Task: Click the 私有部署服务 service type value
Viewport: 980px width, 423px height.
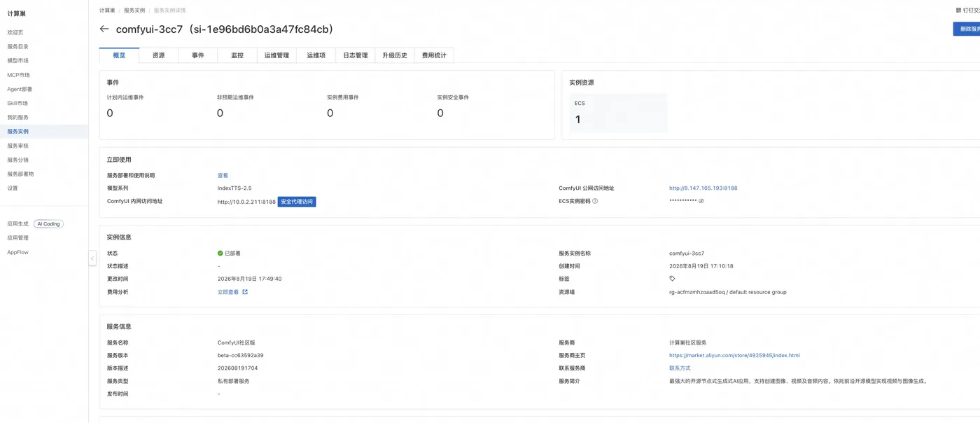Action: (234, 381)
